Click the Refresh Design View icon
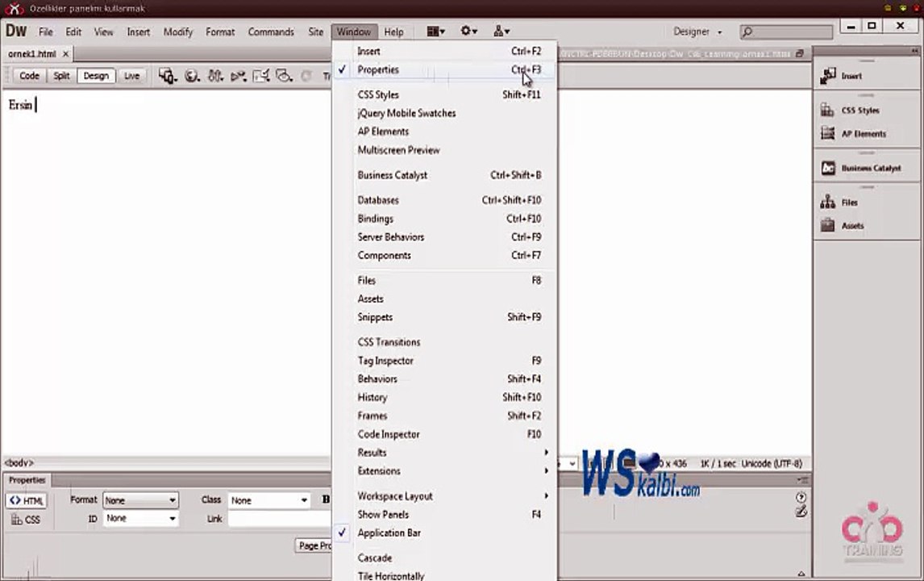Image resolution: width=924 pixels, height=581 pixels. pyautogui.click(x=306, y=76)
